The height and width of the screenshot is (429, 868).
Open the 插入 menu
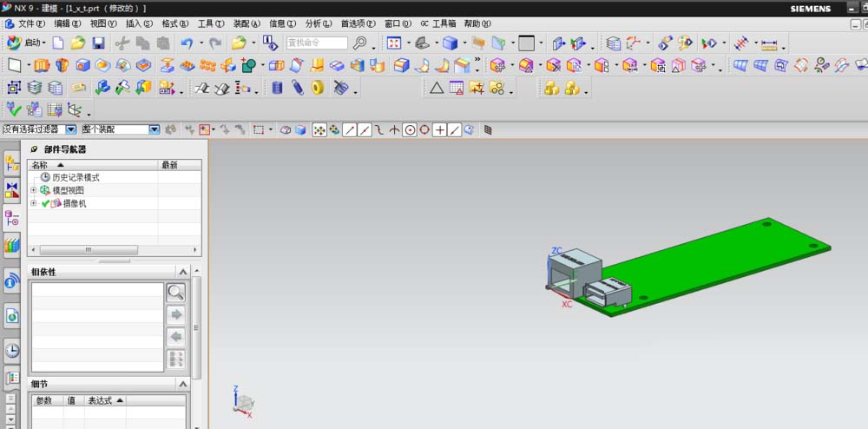(139, 23)
